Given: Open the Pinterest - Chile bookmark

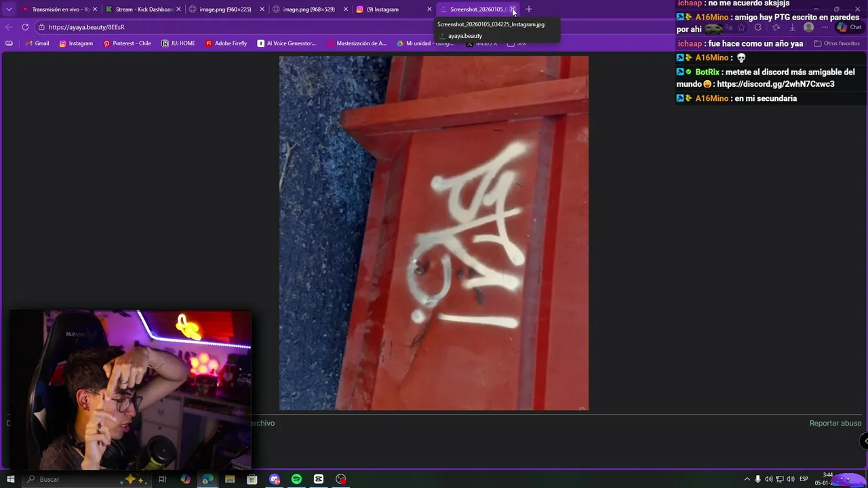Looking at the screenshot, I should click(x=127, y=43).
